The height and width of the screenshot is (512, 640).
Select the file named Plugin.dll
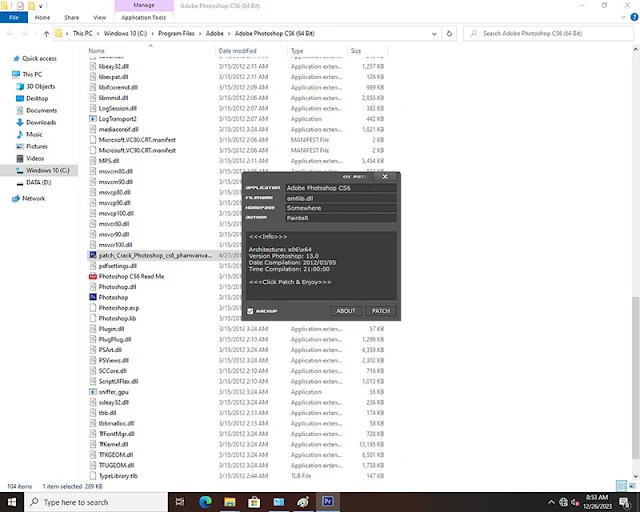(x=111, y=329)
